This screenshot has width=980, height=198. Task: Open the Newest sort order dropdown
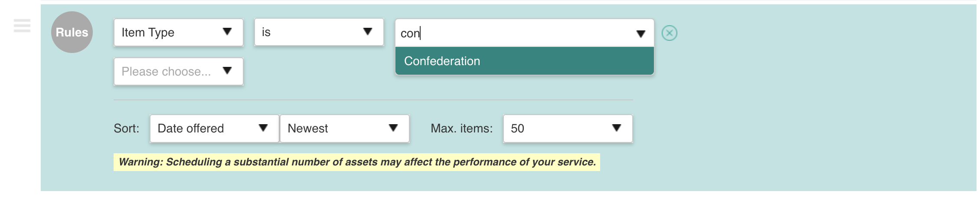(345, 129)
